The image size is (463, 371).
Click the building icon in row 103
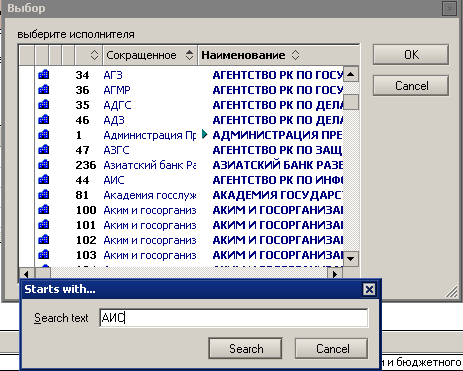[x=44, y=254]
